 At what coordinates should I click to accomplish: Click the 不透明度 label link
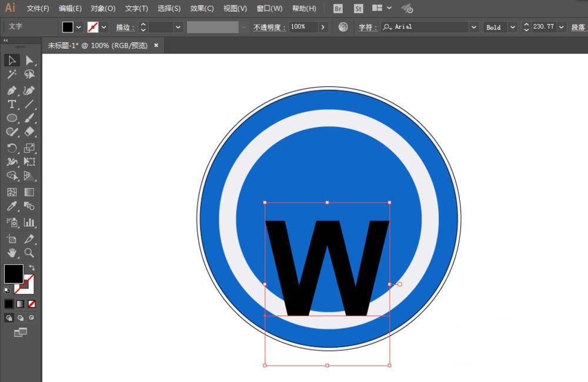click(x=269, y=28)
